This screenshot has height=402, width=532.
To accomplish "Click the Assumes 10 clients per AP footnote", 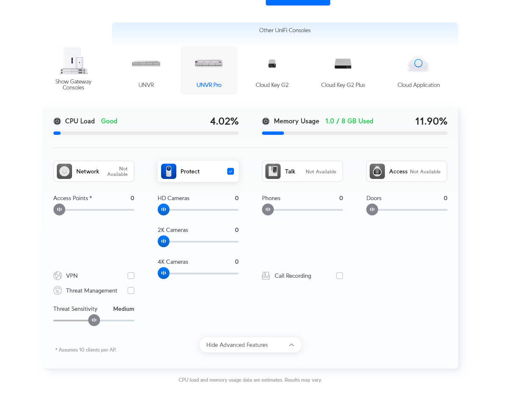I will [x=86, y=350].
